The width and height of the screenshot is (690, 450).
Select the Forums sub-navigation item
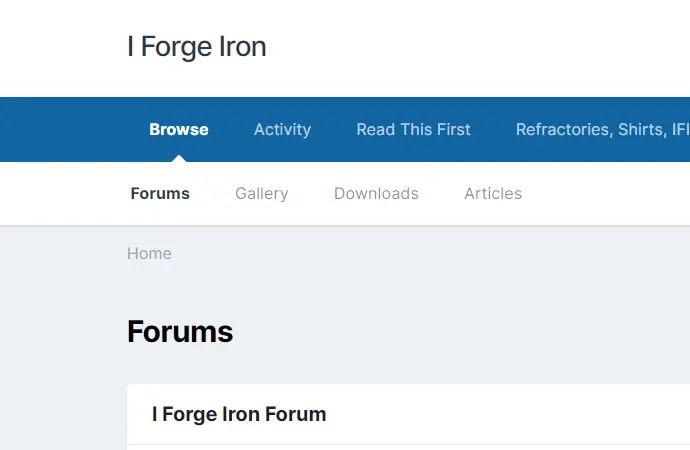click(x=160, y=194)
